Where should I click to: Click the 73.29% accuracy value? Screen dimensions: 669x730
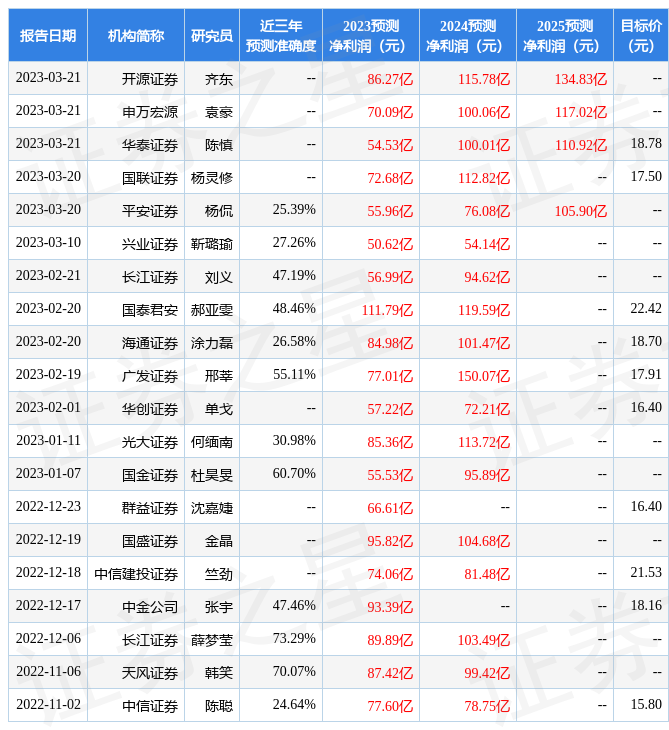tap(294, 638)
